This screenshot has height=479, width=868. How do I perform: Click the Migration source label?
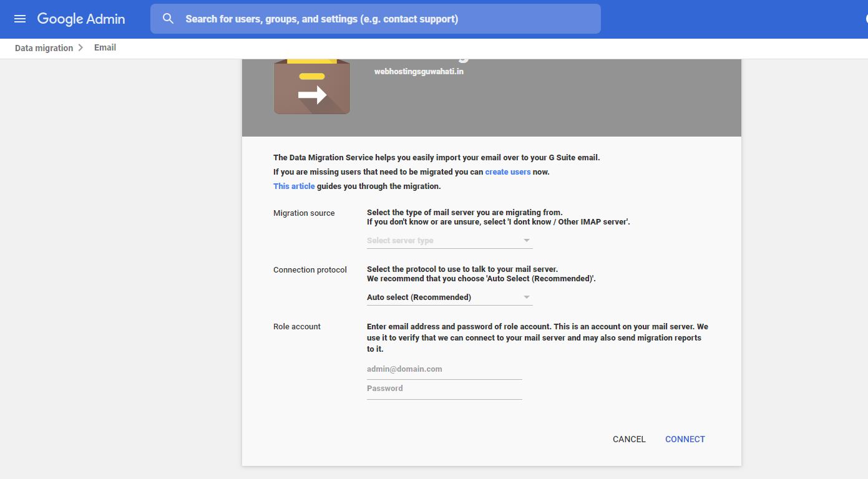(304, 213)
